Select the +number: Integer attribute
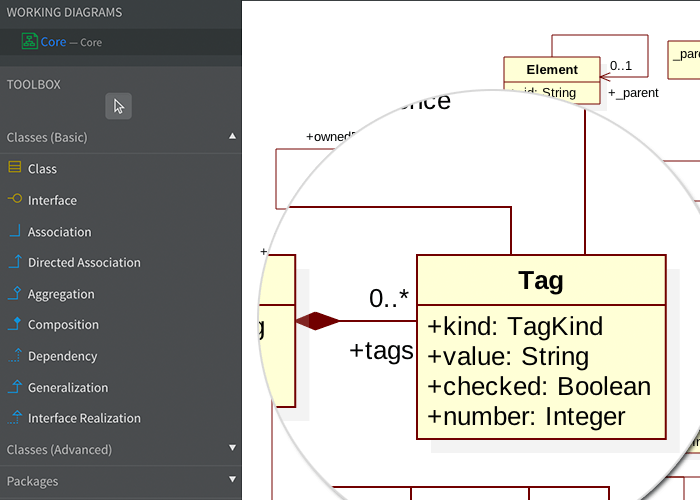700x500 pixels. click(526, 417)
